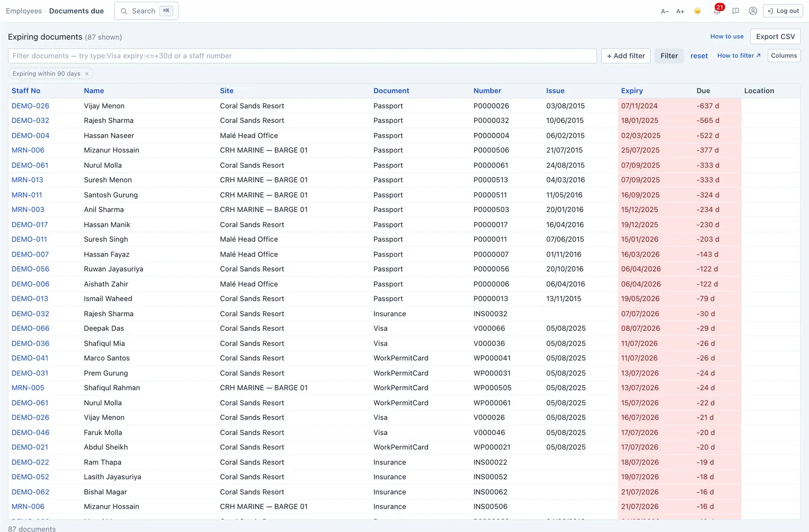Open the Search box

tap(146, 11)
